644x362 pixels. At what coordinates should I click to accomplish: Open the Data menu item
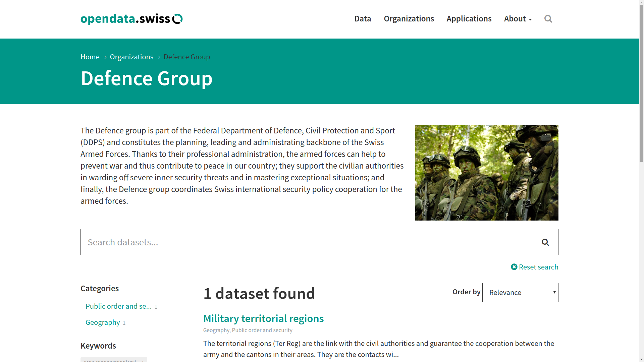(x=363, y=19)
